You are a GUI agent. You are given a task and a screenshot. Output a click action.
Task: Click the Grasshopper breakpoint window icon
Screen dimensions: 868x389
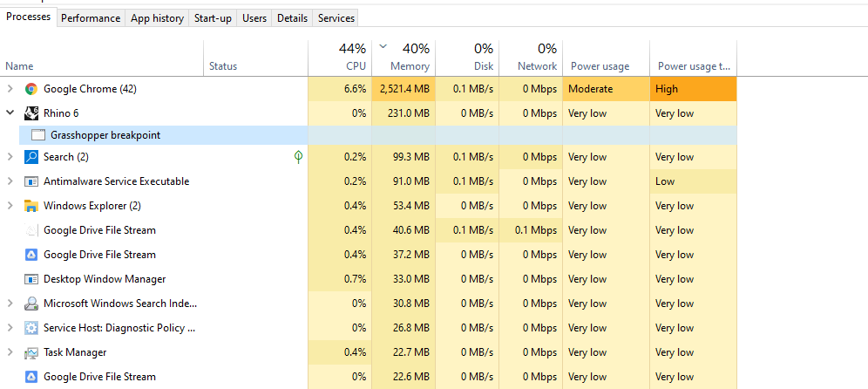[x=37, y=134]
